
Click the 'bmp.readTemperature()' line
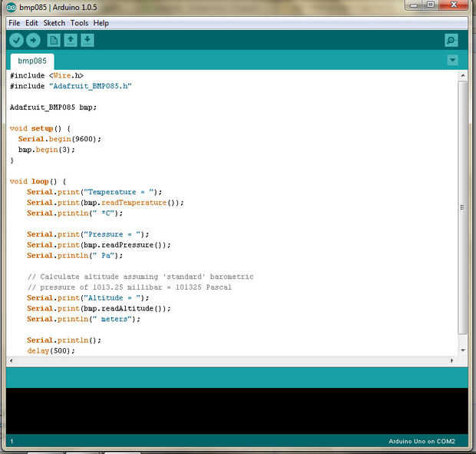point(105,203)
